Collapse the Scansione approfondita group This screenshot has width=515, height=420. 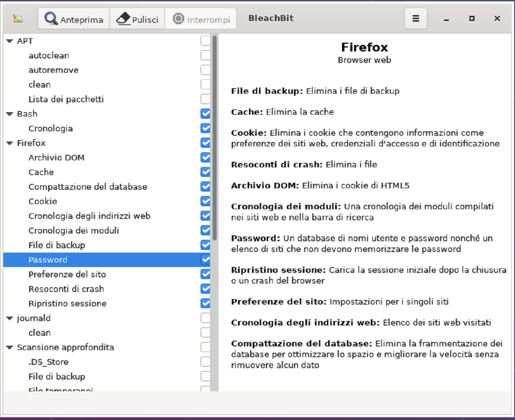tap(10, 347)
